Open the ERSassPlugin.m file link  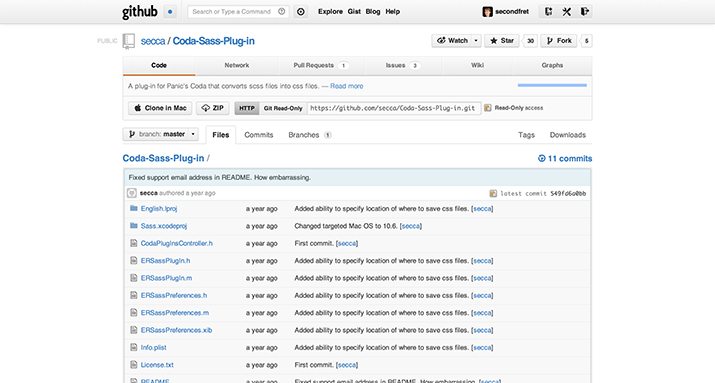(166, 278)
